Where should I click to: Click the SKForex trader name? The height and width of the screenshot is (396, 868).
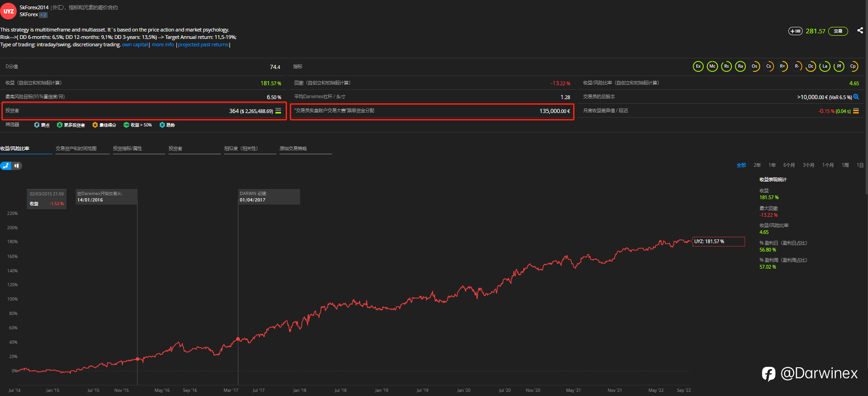(29, 15)
